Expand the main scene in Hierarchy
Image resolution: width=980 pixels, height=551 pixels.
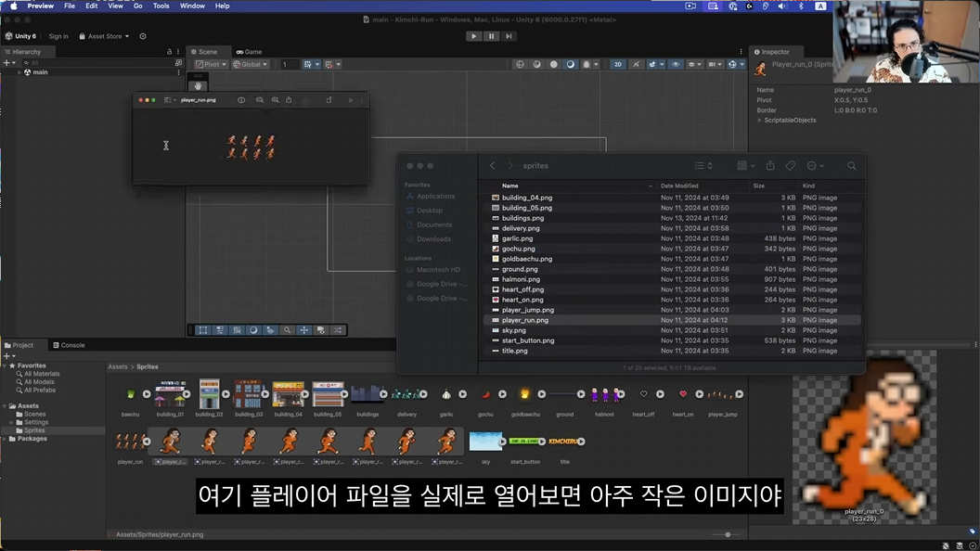19,72
